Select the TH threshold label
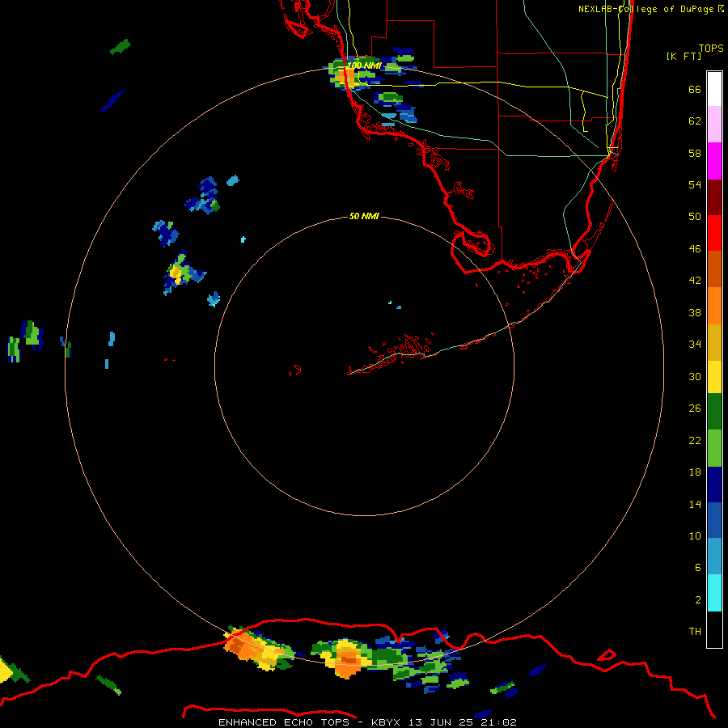 click(695, 632)
